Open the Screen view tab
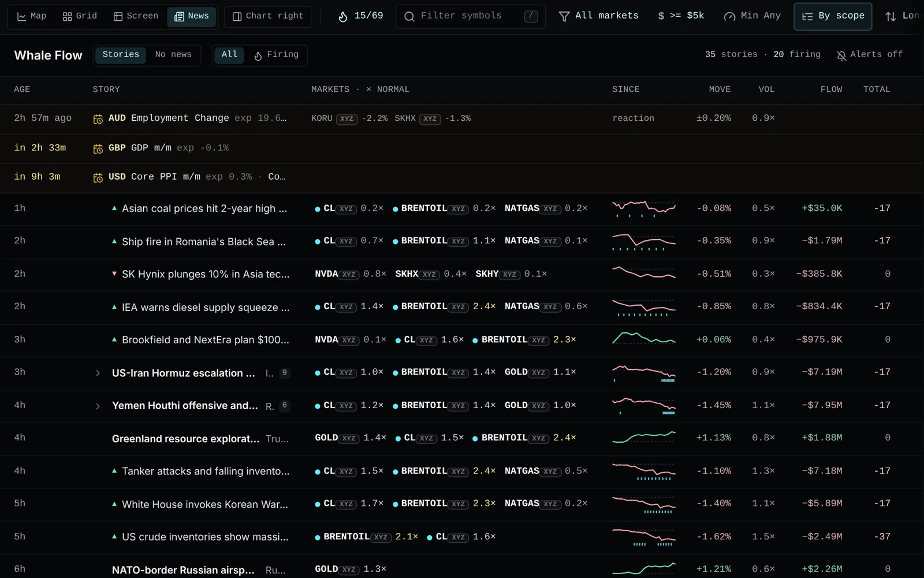 click(x=136, y=16)
